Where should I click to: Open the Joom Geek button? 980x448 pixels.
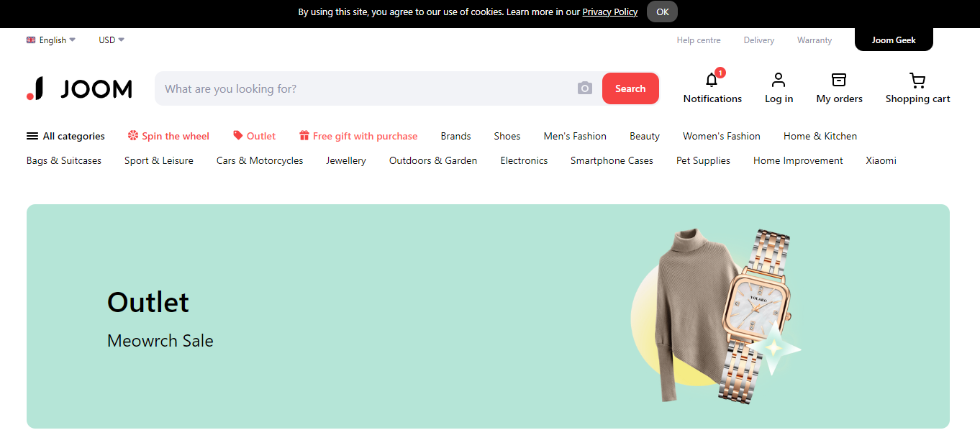[x=894, y=40]
